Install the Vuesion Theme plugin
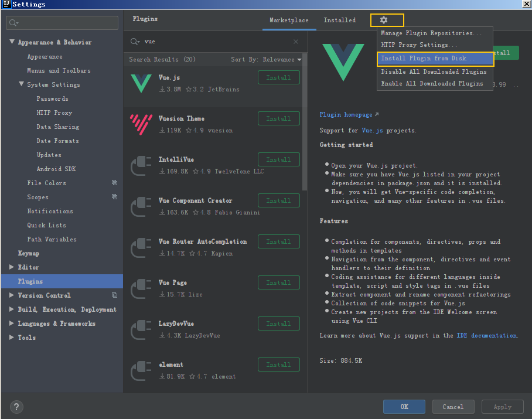The height and width of the screenshot is (419, 532). [278, 118]
